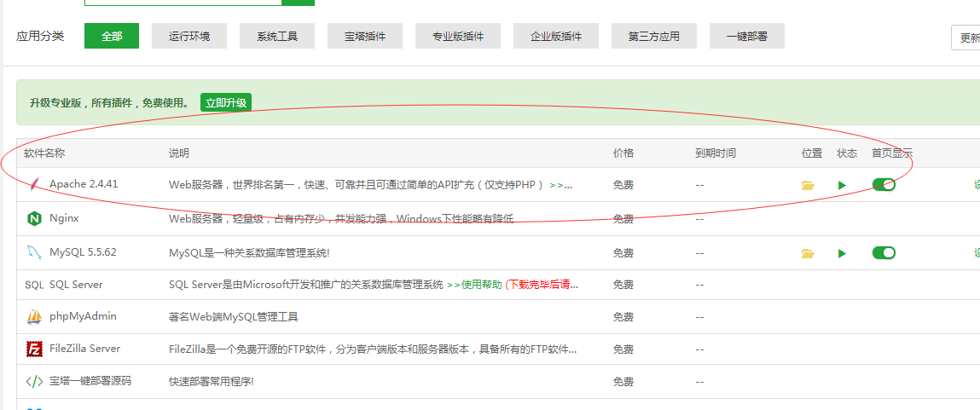Click the 位置 column header
The height and width of the screenshot is (410, 980).
tap(812, 153)
